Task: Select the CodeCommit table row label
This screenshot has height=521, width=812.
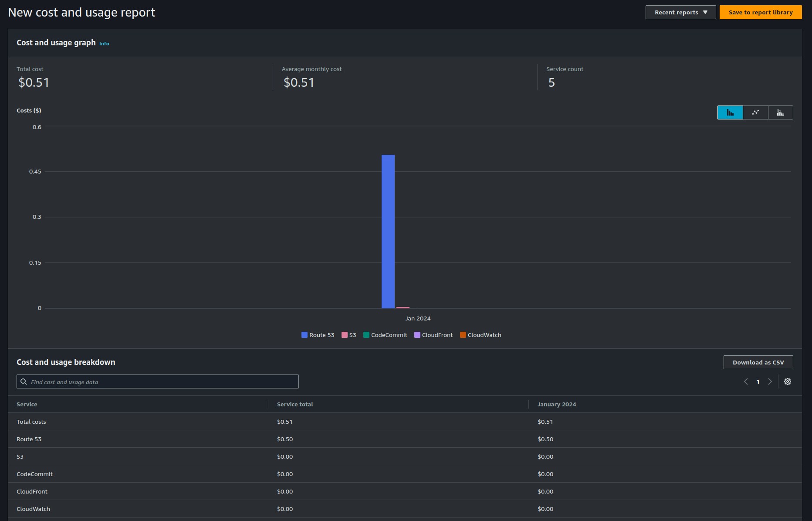Action: (35, 474)
